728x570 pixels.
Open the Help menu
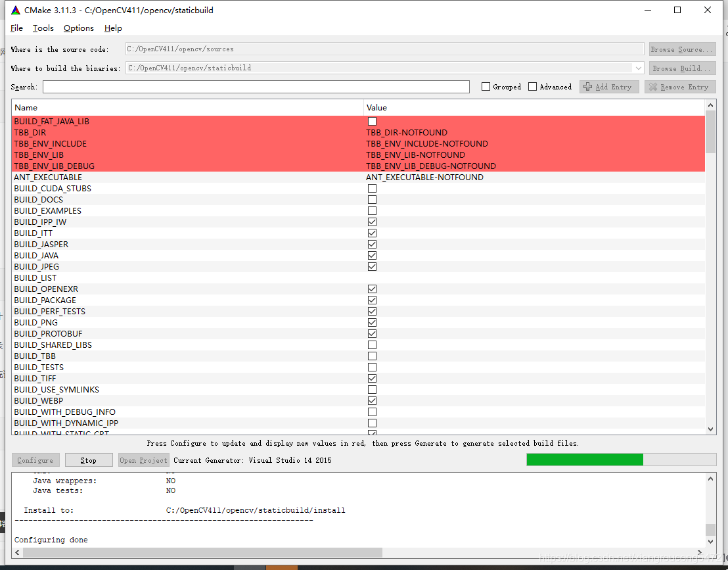113,28
